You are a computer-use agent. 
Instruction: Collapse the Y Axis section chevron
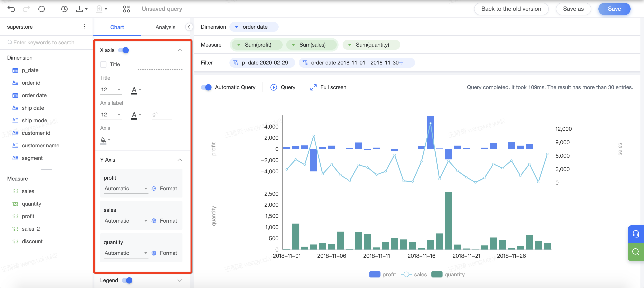pos(180,160)
